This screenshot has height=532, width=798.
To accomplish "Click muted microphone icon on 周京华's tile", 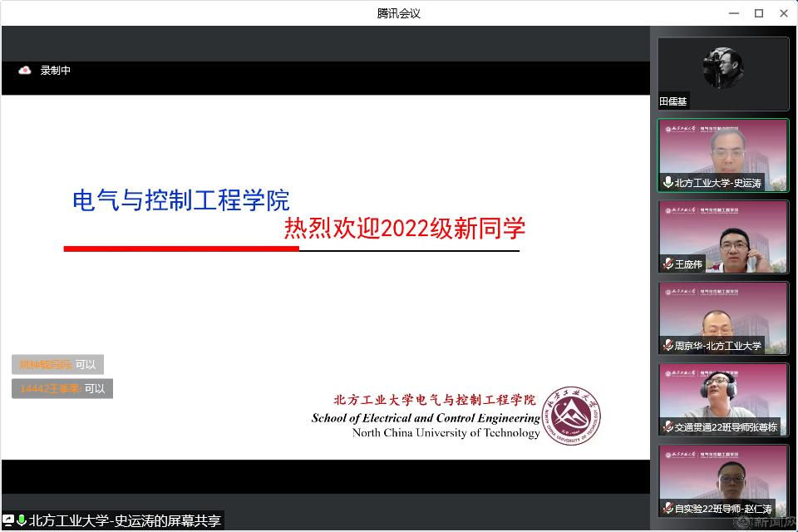I will (667, 345).
